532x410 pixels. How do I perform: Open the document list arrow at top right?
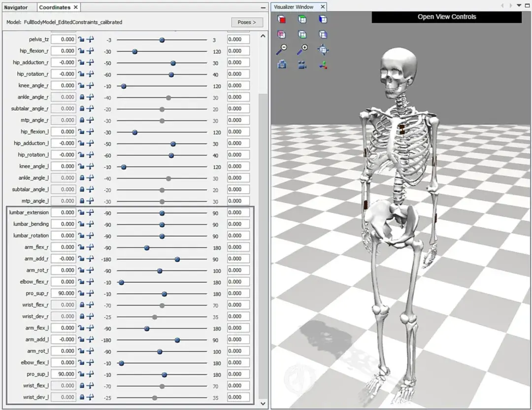point(519,5)
